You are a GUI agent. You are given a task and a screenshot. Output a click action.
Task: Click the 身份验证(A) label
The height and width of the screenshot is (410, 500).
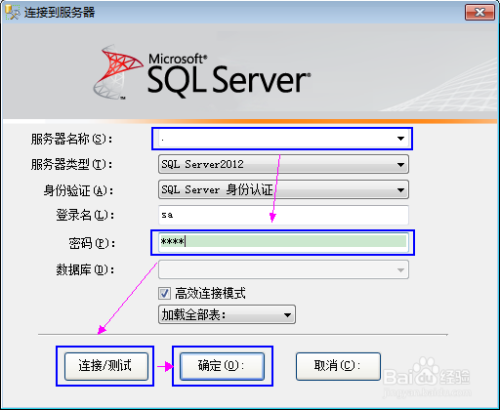click(79, 191)
